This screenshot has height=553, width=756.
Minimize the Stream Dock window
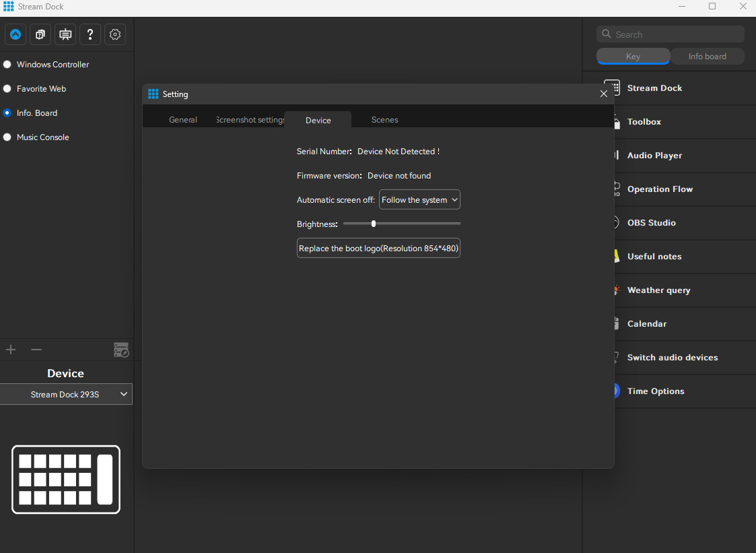coord(682,6)
